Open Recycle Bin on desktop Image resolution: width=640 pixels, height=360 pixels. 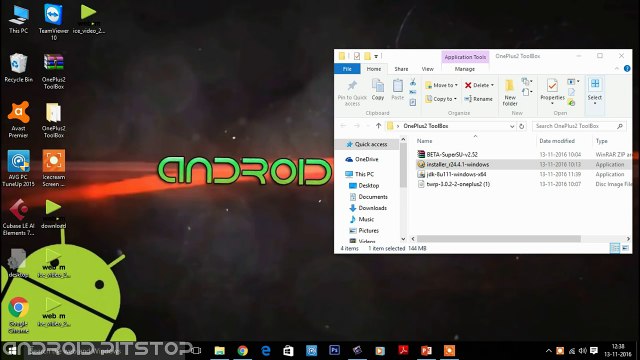click(18, 68)
